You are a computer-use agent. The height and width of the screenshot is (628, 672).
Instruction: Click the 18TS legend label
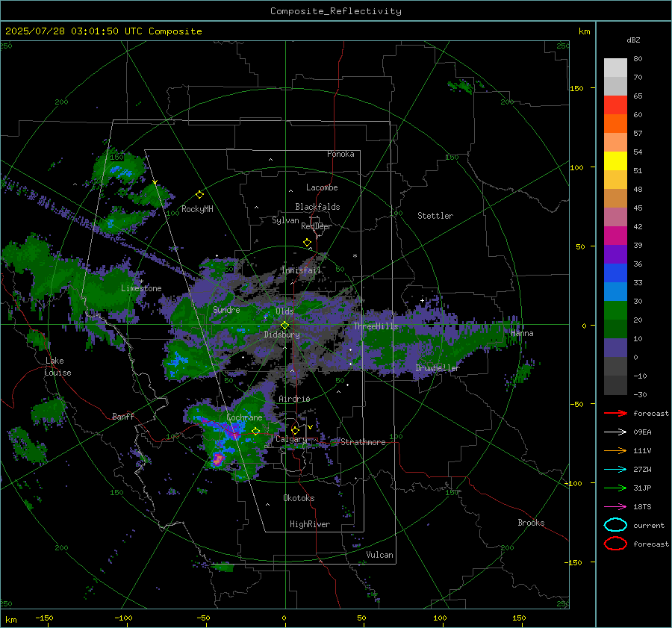click(642, 507)
